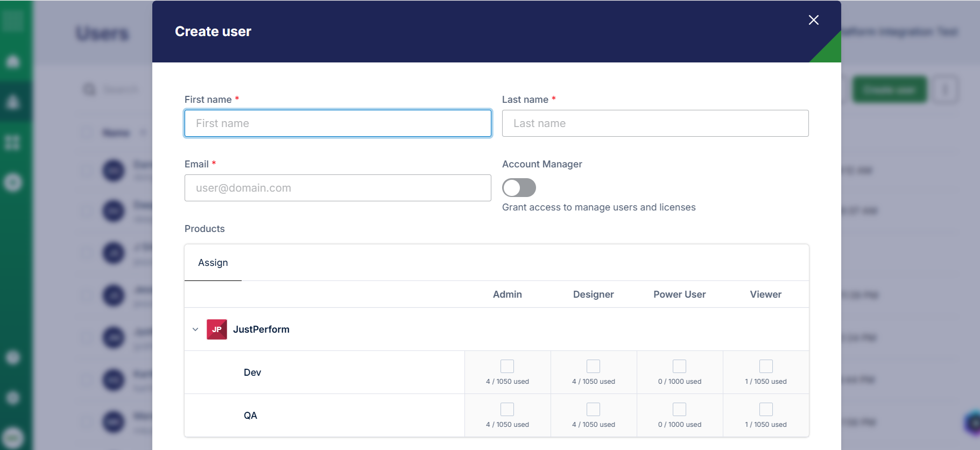Close the Create user dialog
The height and width of the screenshot is (450, 980).
[x=813, y=20]
